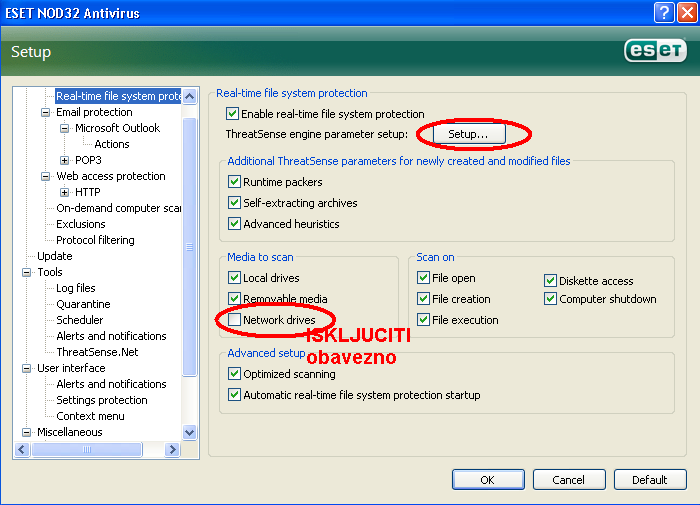
Task: Select ThreatSense.Net tree entry
Action: [97, 352]
